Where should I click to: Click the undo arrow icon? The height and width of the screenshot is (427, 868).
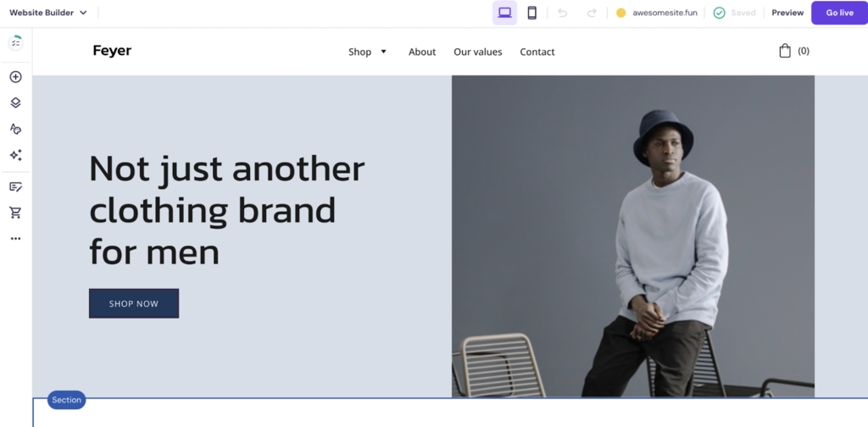tap(563, 13)
